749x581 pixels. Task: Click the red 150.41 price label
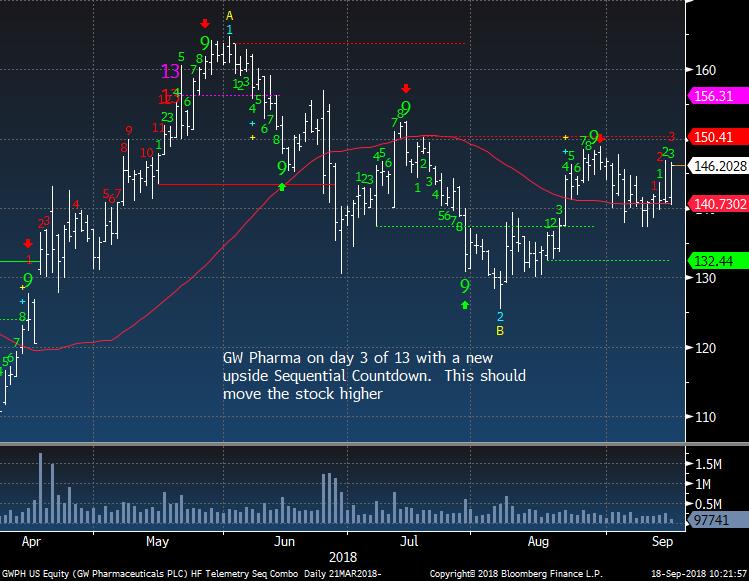(x=717, y=137)
